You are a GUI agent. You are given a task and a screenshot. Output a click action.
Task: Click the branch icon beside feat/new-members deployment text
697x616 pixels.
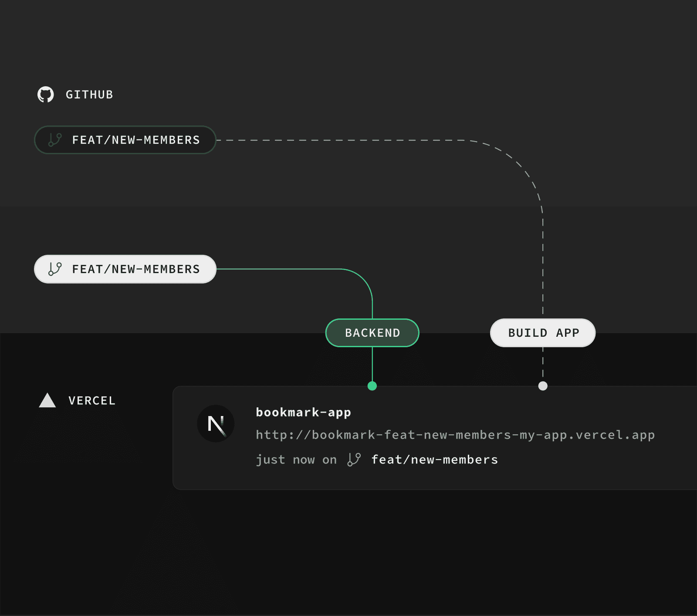coord(354,459)
